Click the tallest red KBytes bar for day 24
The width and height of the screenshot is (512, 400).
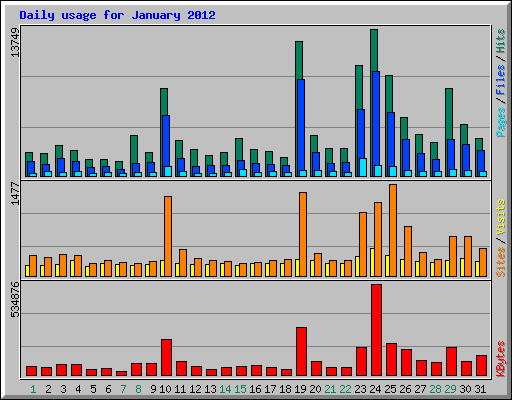(376, 330)
